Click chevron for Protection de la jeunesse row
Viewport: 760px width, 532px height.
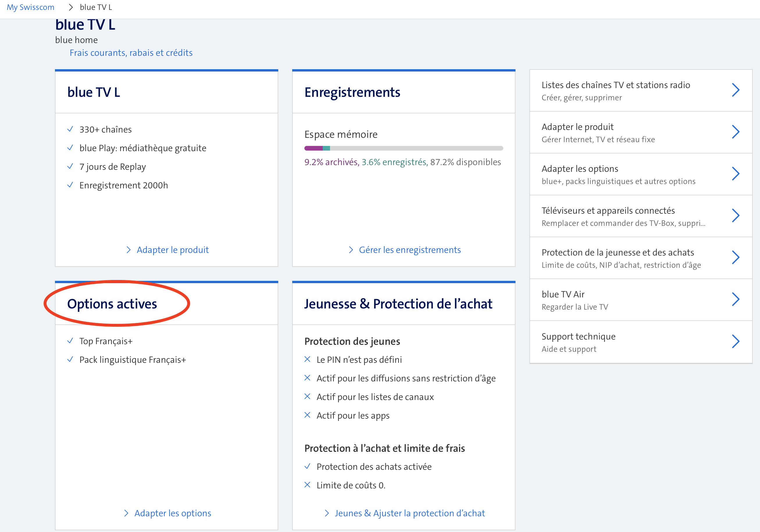pos(736,257)
